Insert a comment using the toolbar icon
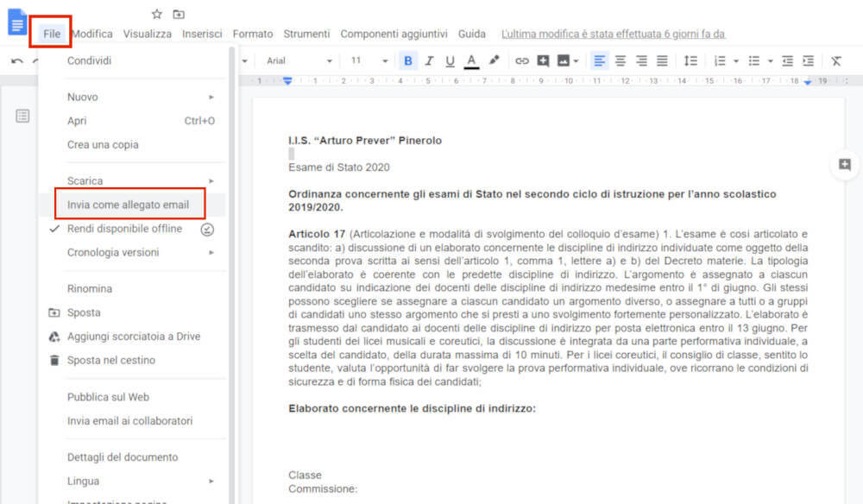 [545, 60]
